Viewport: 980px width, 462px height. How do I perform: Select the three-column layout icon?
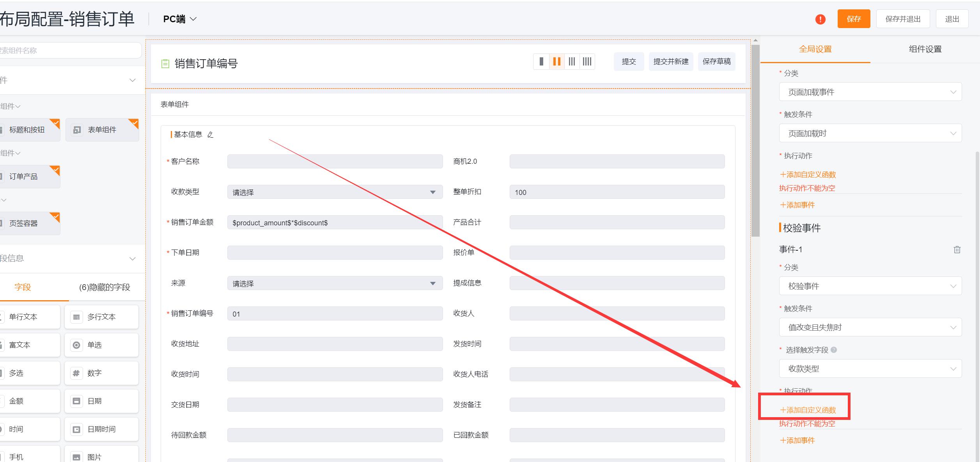(x=572, y=62)
